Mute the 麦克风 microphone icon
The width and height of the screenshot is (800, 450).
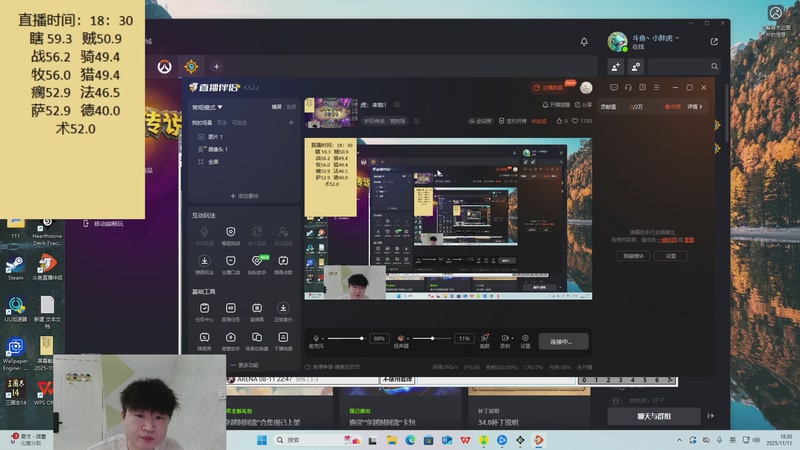click(316, 338)
